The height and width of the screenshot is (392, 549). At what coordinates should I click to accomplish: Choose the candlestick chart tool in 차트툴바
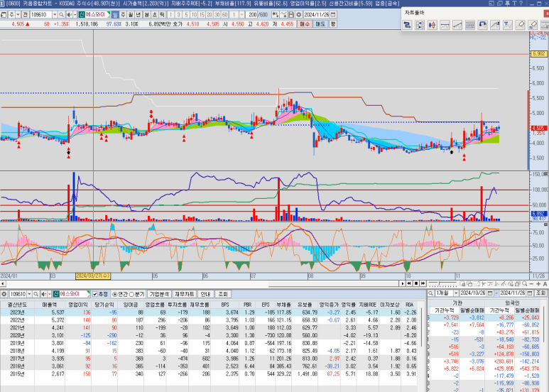click(x=432, y=25)
